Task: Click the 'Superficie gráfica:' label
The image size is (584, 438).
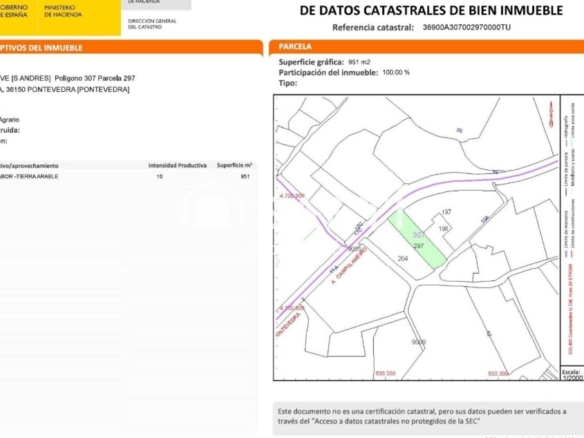Action: tap(311, 62)
